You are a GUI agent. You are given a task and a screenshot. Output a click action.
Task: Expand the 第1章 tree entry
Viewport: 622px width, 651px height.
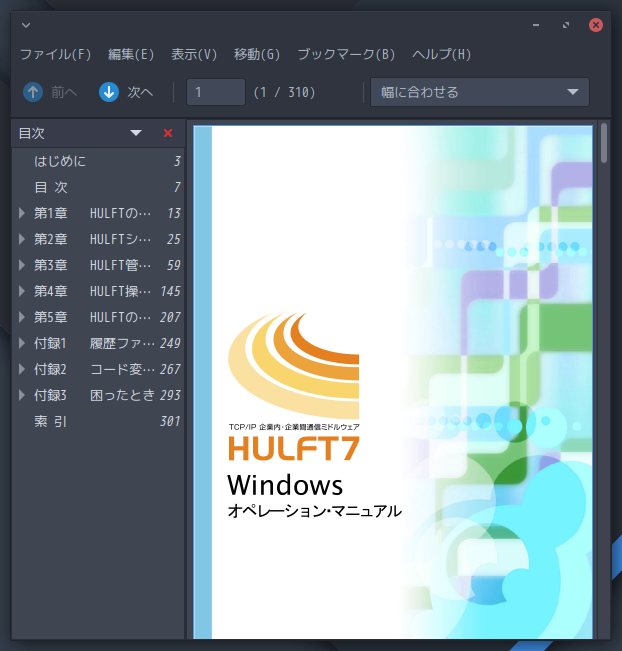point(22,213)
